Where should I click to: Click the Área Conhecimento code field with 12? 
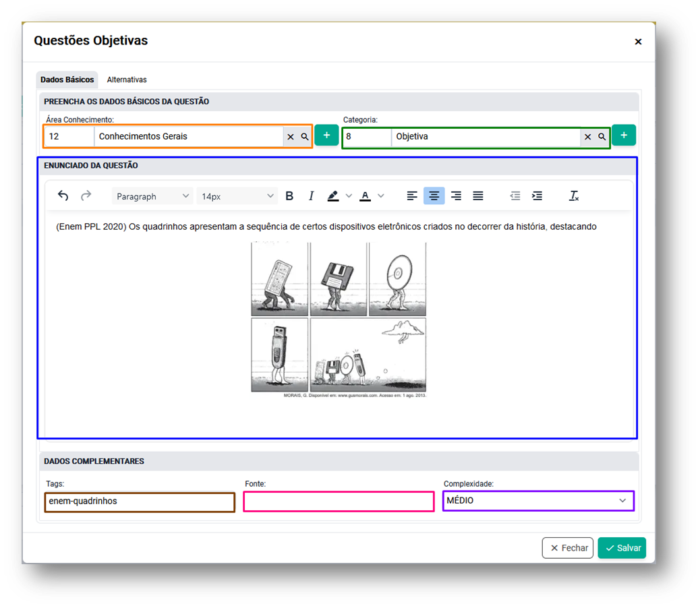(x=69, y=137)
